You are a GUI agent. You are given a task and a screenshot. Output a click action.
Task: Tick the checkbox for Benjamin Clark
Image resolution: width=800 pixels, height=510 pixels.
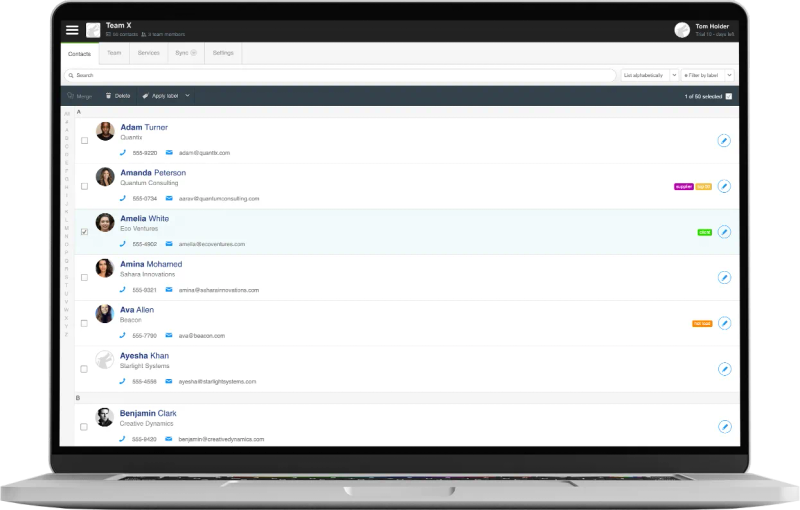tap(84, 427)
